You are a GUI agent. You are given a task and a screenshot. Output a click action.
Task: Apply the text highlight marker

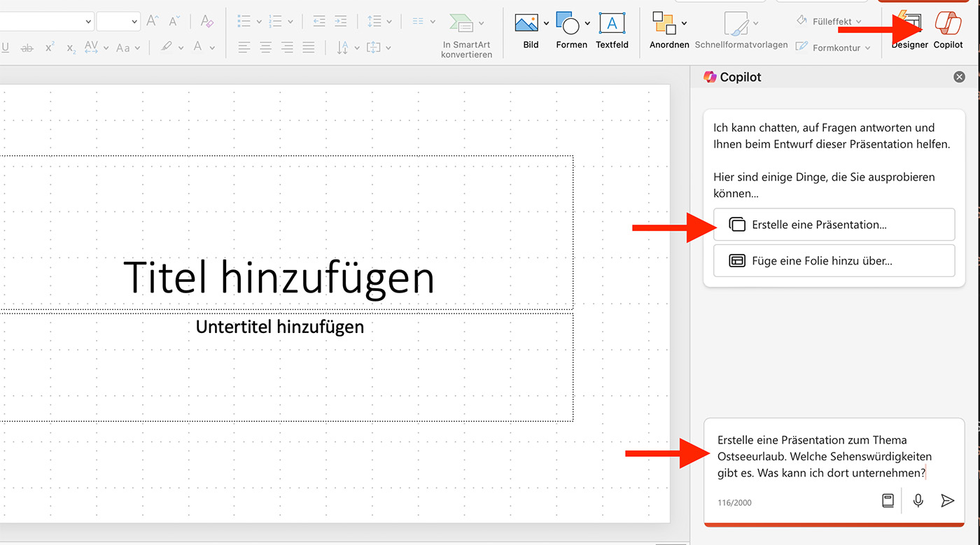point(166,48)
